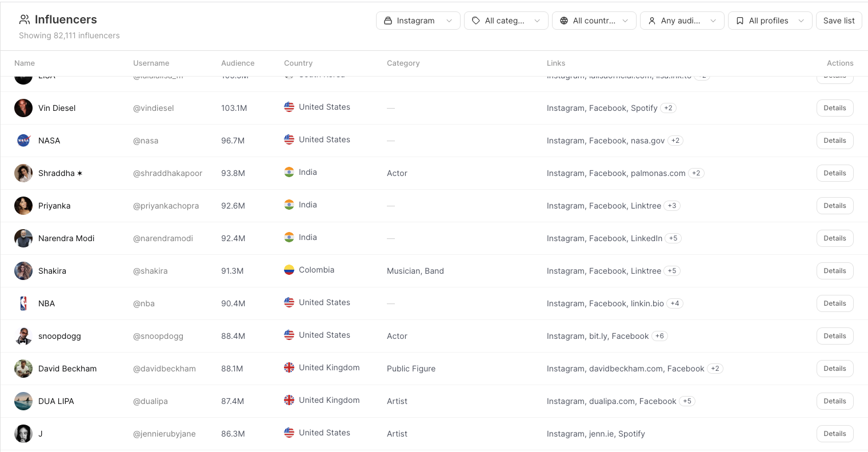This screenshot has height=452, width=868.
Task: Click the name David Beckham
Action: tap(67, 369)
